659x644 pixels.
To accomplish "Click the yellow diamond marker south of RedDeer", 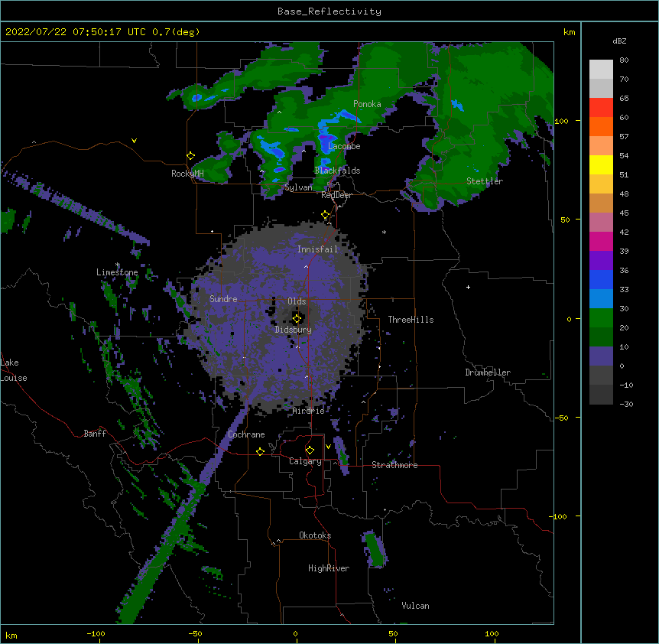I will pos(326,215).
